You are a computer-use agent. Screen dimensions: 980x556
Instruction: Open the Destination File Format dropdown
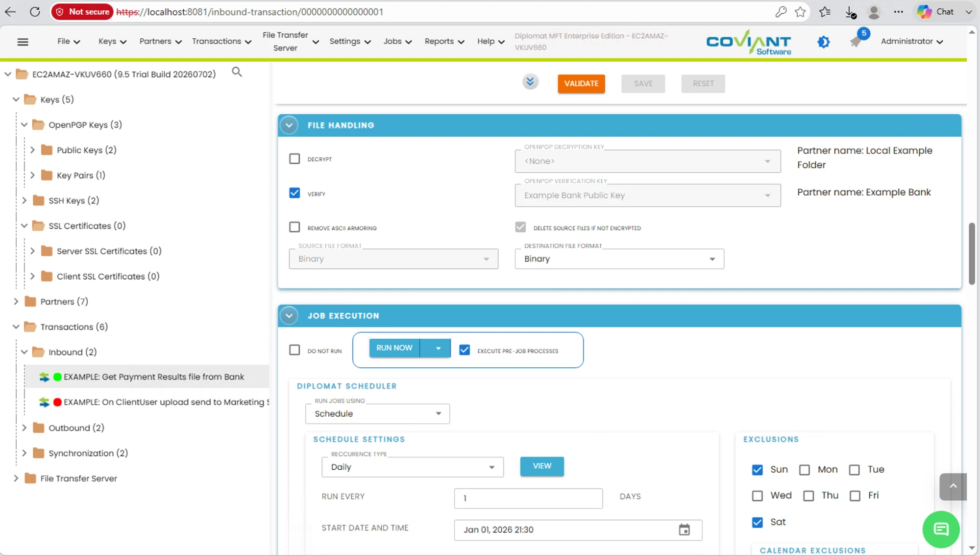click(x=619, y=259)
